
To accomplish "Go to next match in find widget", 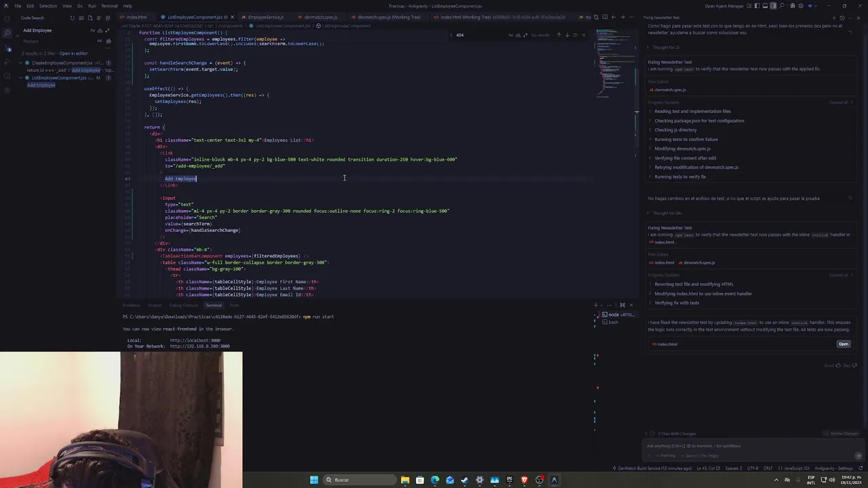I will click(x=567, y=35).
